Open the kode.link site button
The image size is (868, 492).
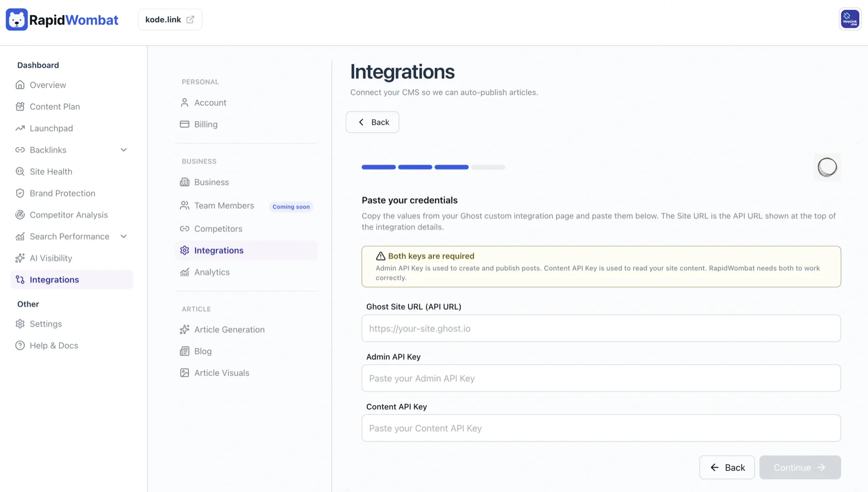pyautogui.click(x=170, y=20)
